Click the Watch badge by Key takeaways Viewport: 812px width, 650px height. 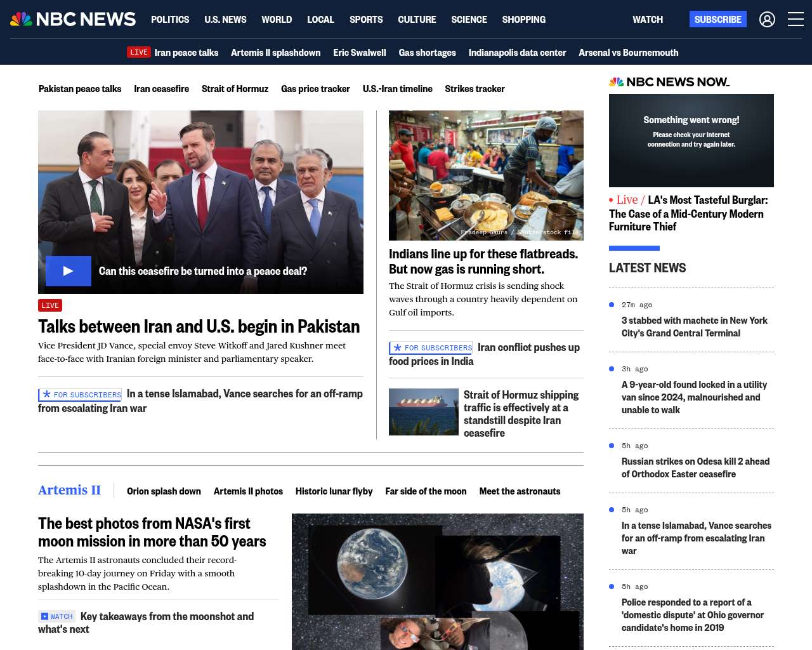coord(56,616)
